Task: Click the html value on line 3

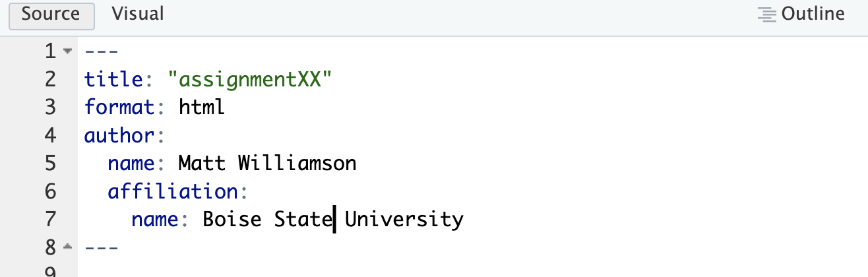Action: 202,108
